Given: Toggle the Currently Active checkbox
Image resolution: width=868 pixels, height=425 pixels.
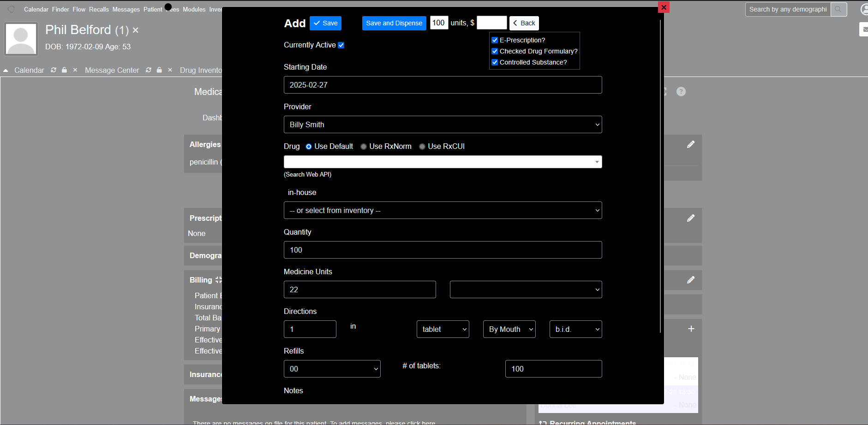Looking at the screenshot, I should 341,45.
